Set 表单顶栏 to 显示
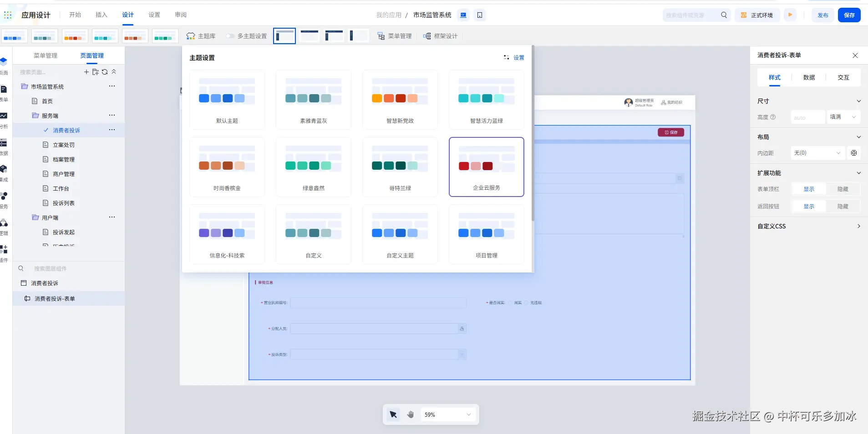868x434 pixels. tap(809, 189)
